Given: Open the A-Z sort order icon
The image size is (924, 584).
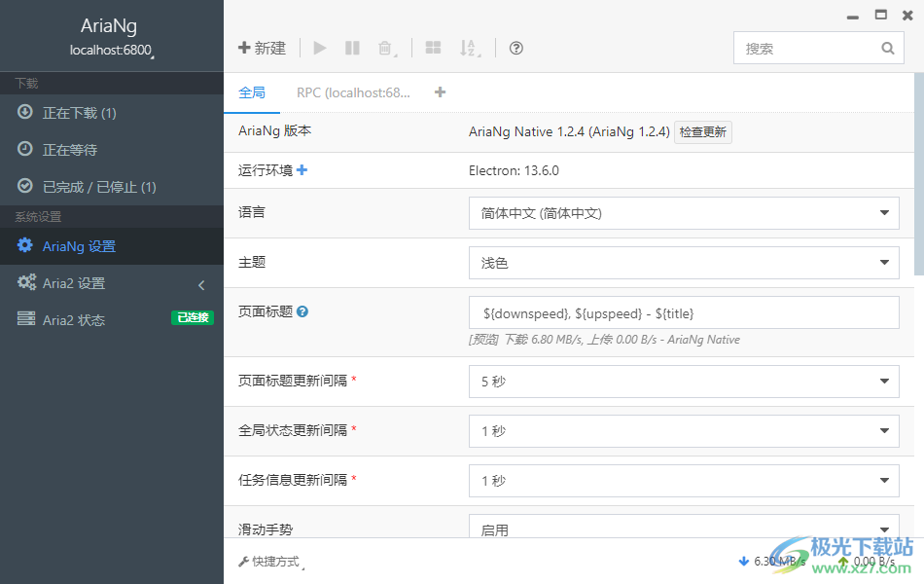Looking at the screenshot, I should 470,48.
